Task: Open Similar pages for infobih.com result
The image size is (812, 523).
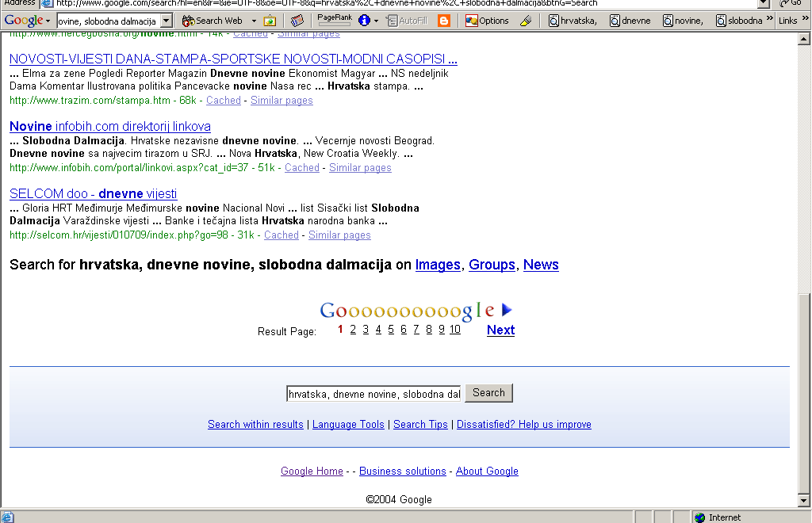Action: point(360,168)
